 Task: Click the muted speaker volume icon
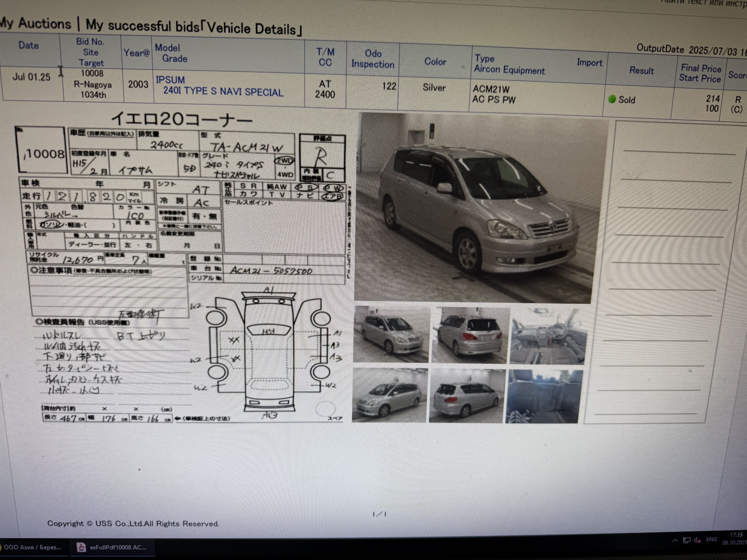tap(697, 540)
